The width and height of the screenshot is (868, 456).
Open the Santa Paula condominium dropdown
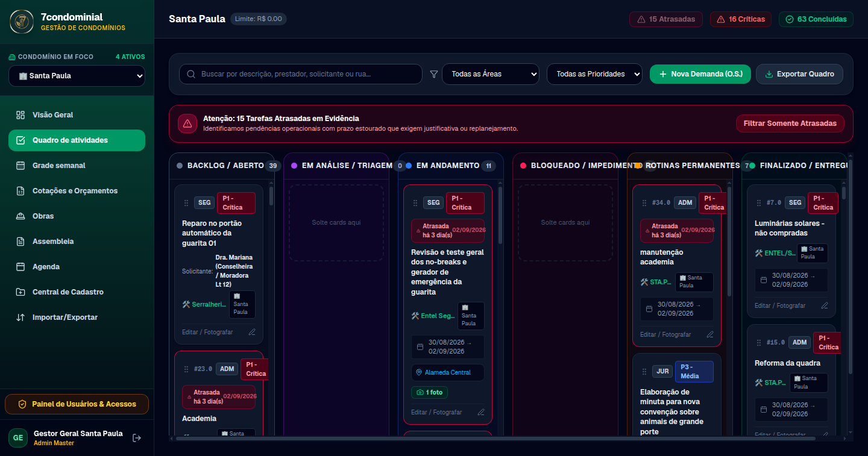[x=77, y=76]
